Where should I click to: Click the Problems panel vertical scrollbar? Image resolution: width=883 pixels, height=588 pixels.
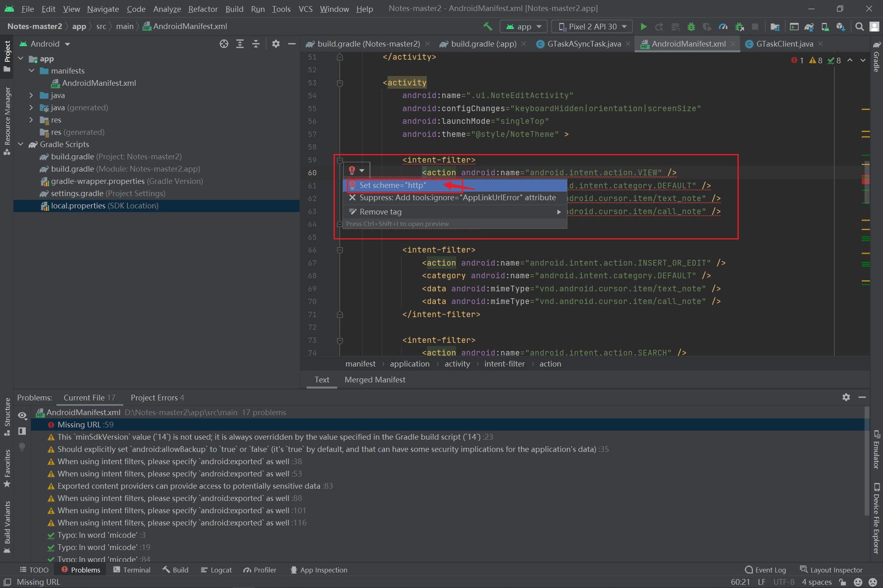click(867, 462)
